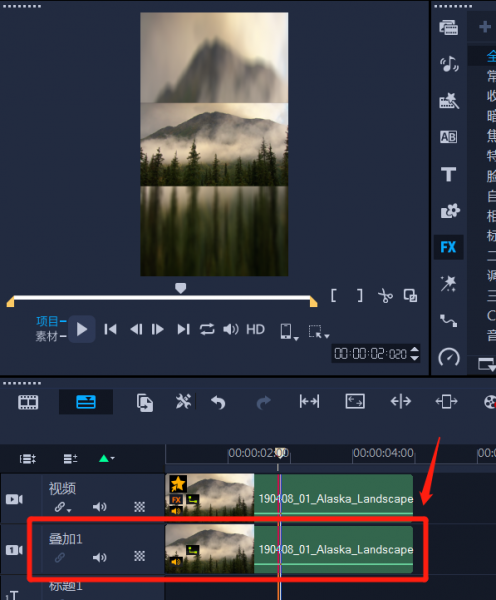This screenshot has height=600, width=496.
Task: Switch to storyboard view filmstrip icon
Action: (28, 402)
